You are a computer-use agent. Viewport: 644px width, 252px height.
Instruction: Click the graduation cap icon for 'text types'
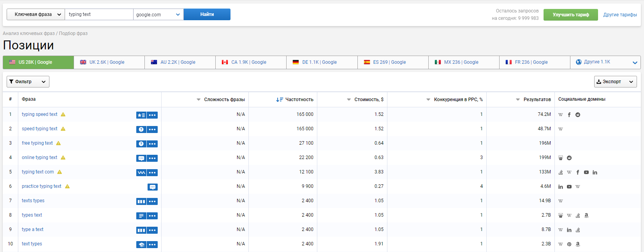tap(141, 245)
